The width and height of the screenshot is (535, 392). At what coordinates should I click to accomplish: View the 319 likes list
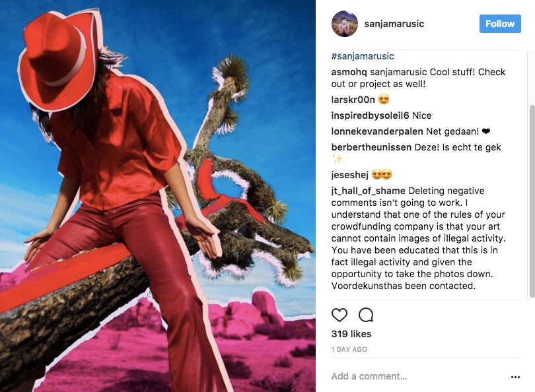tap(351, 334)
